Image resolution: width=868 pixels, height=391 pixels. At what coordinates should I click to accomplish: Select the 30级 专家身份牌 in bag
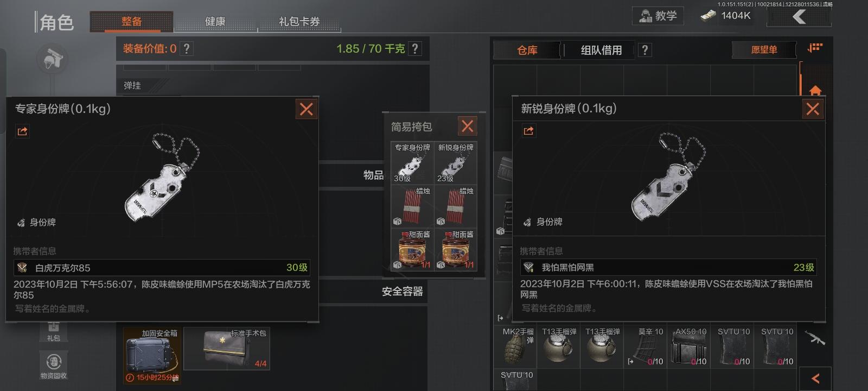click(x=412, y=163)
